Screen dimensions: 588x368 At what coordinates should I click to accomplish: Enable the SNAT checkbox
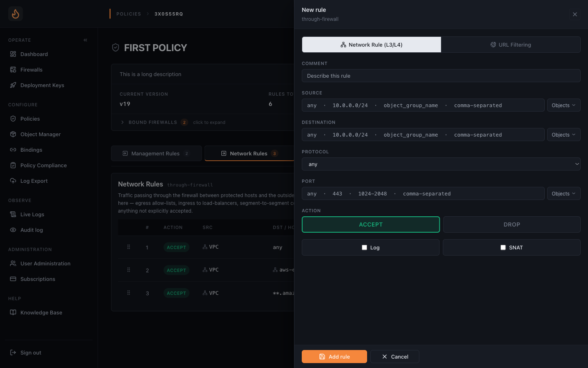point(503,247)
